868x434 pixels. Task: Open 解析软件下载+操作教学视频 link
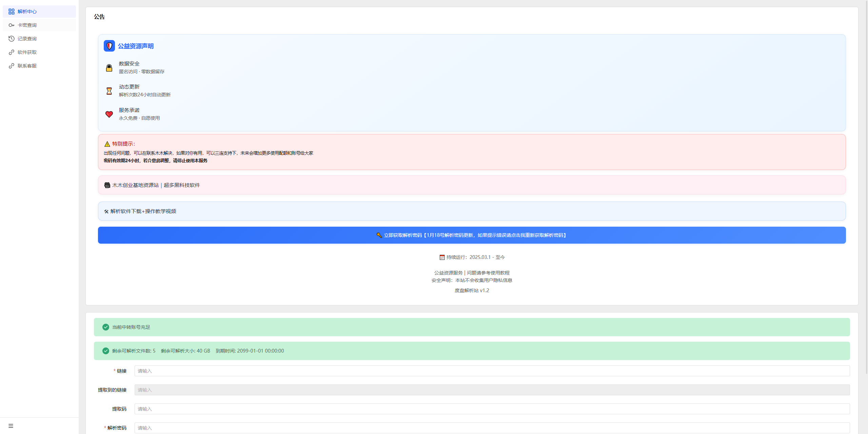tap(143, 211)
